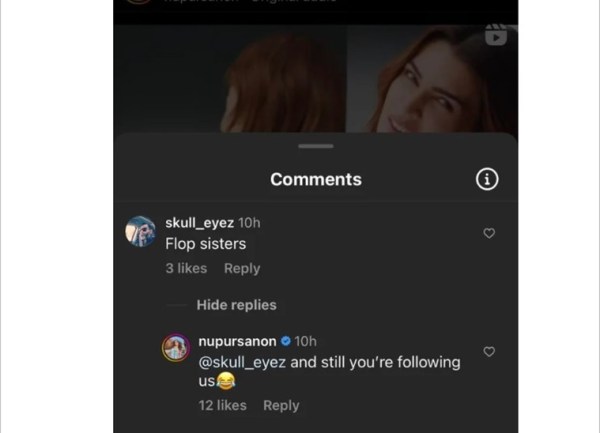This screenshot has width=600, height=433.
Task: Select the Comments header title
Action: [316, 180]
